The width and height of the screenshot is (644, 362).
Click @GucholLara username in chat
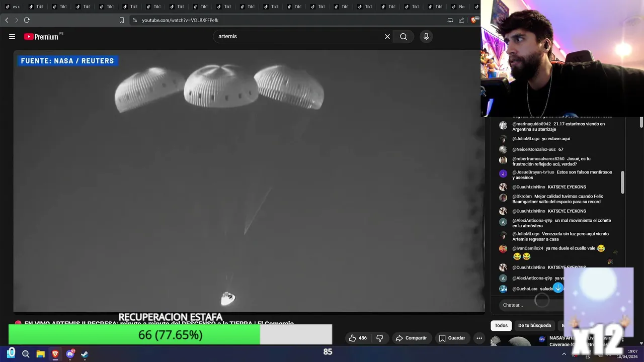[x=525, y=289]
